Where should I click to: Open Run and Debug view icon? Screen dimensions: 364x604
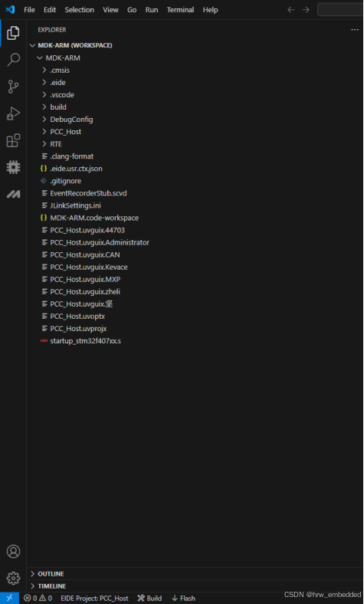point(14,113)
